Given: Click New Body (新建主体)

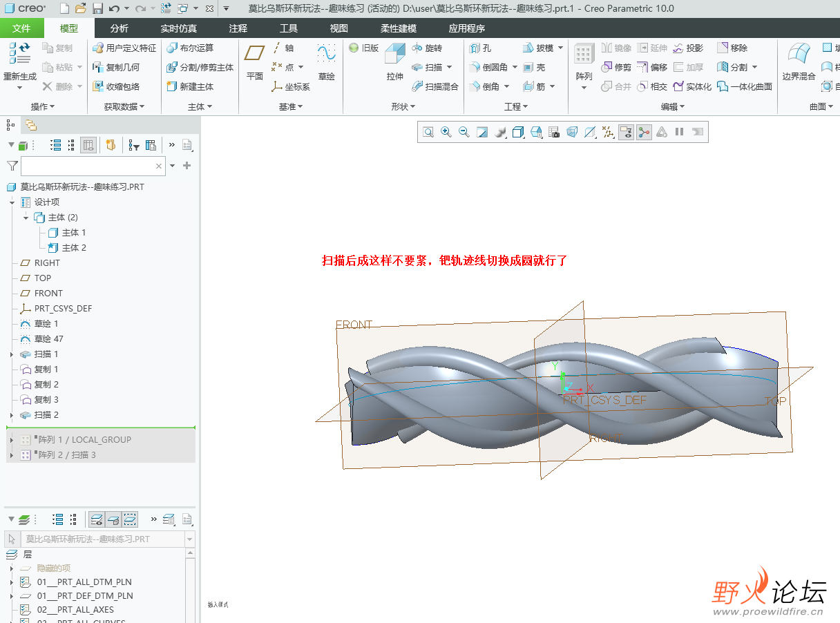Looking at the screenshot, I should tap(190, 86).
